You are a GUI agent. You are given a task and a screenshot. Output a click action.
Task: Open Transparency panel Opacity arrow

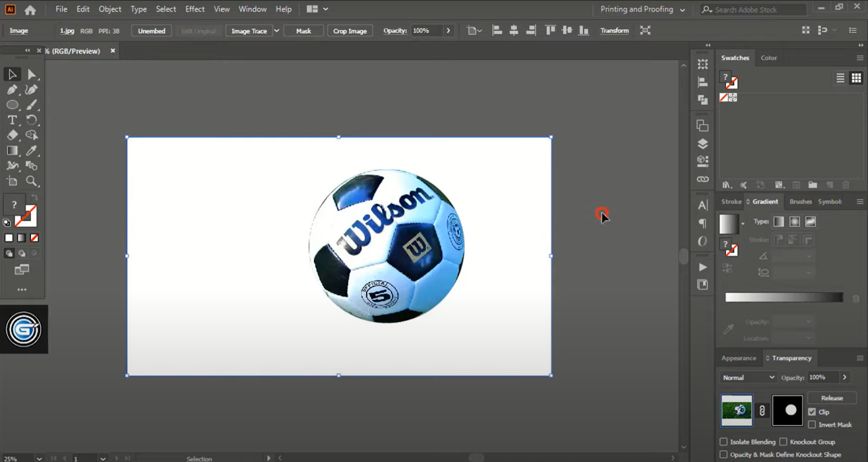[845, 377]
